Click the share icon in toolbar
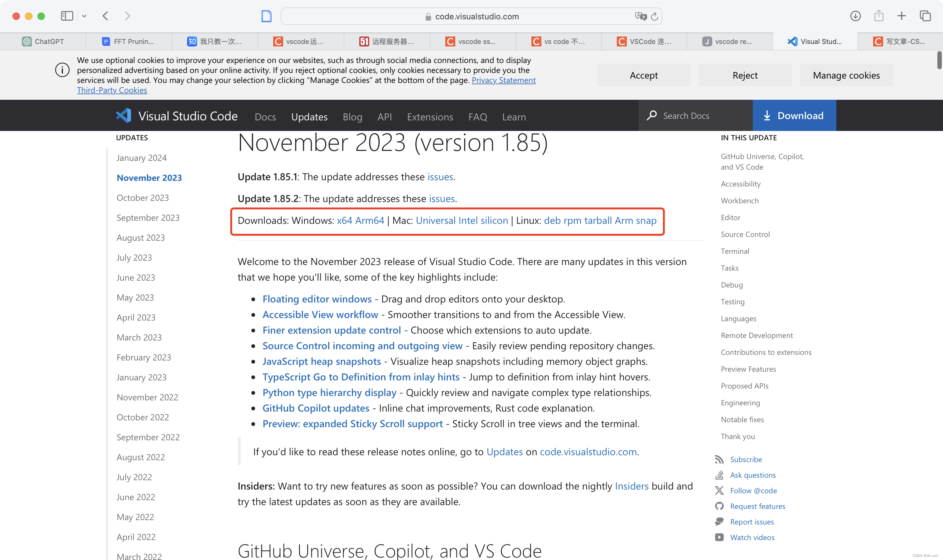The height and width of the screenshot is (560, 943). click(879, 16)
